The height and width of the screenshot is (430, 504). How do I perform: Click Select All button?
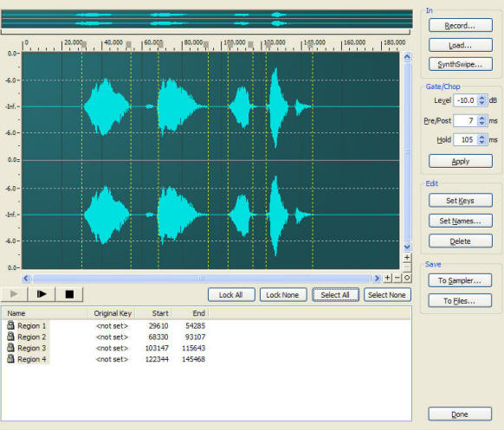(x=335, y=295)
